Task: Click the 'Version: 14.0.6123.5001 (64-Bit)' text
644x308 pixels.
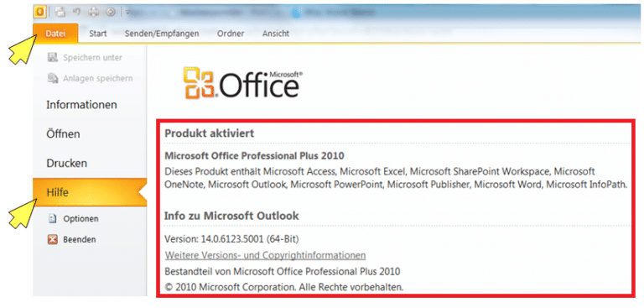Action: [231, 239]
